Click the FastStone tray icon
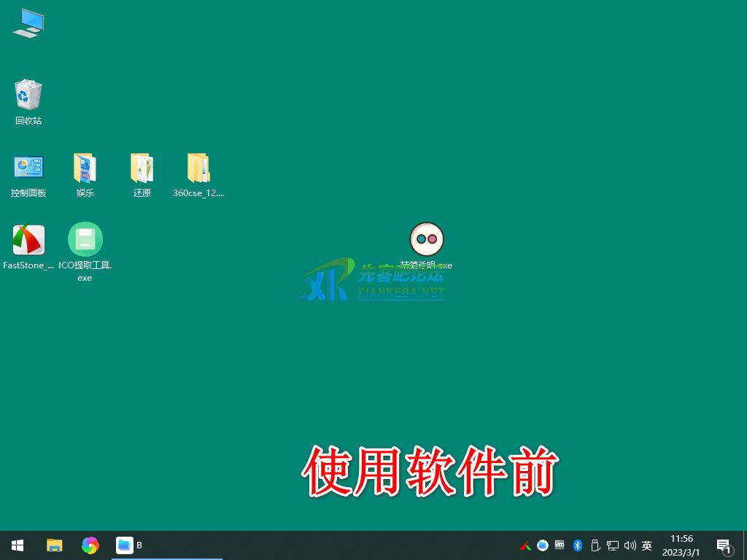 pyautogui.click(x=525, y=545)
